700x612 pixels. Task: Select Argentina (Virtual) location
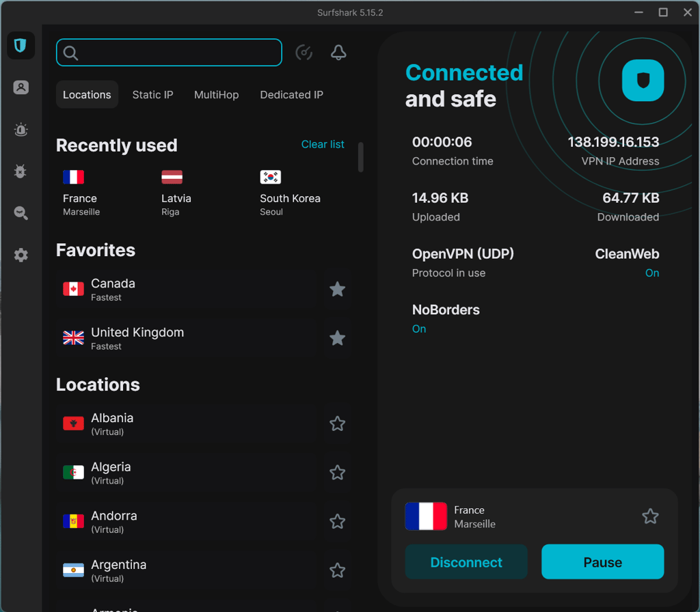[186, 571]
